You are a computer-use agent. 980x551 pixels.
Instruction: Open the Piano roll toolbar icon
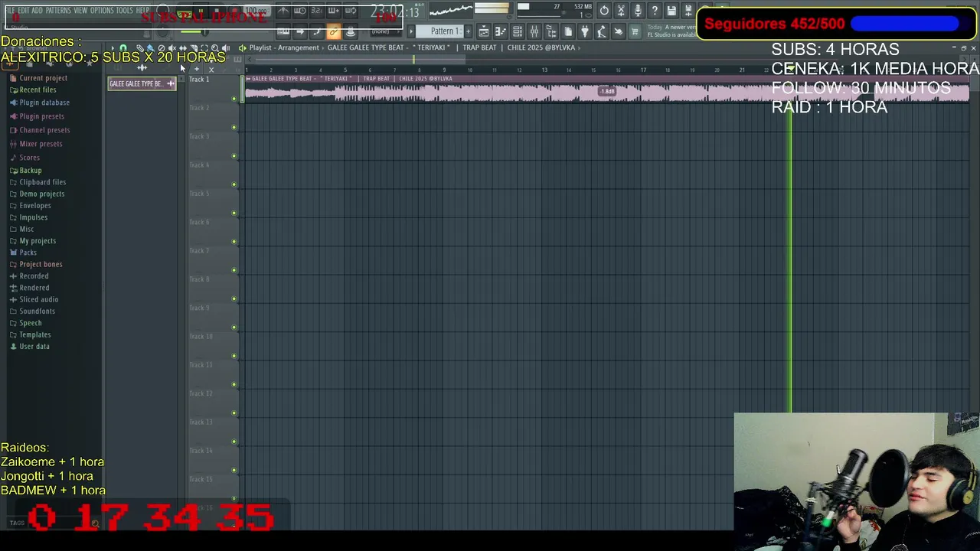point(501,31)
